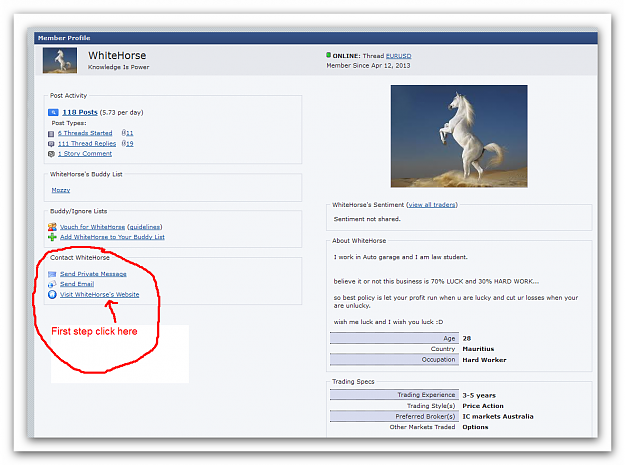Viewport: 625px width, 465px height.
Task: Click the Vouch for WhiteHorse people icon
Action: tap(52, 227)
